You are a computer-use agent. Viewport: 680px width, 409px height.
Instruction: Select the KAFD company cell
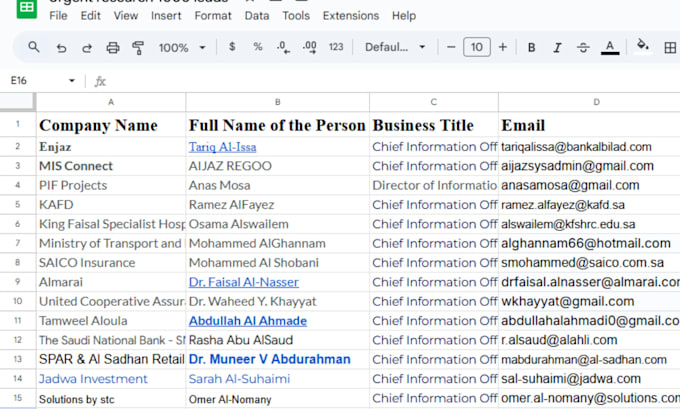pos(111,205)
